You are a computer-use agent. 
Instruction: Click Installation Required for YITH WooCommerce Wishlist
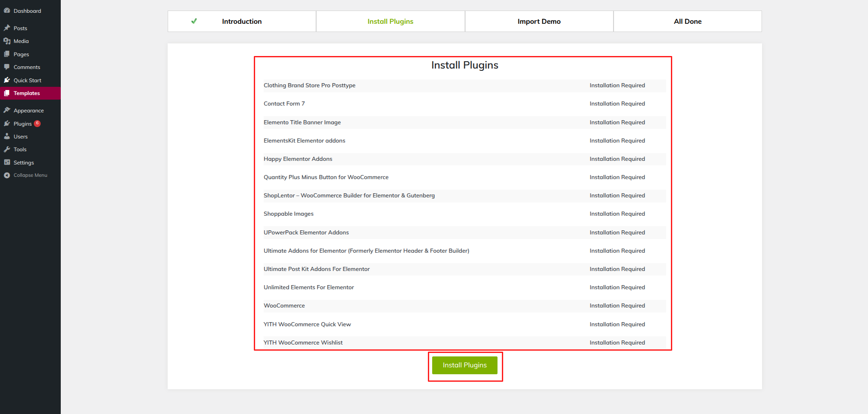(617, 343)
